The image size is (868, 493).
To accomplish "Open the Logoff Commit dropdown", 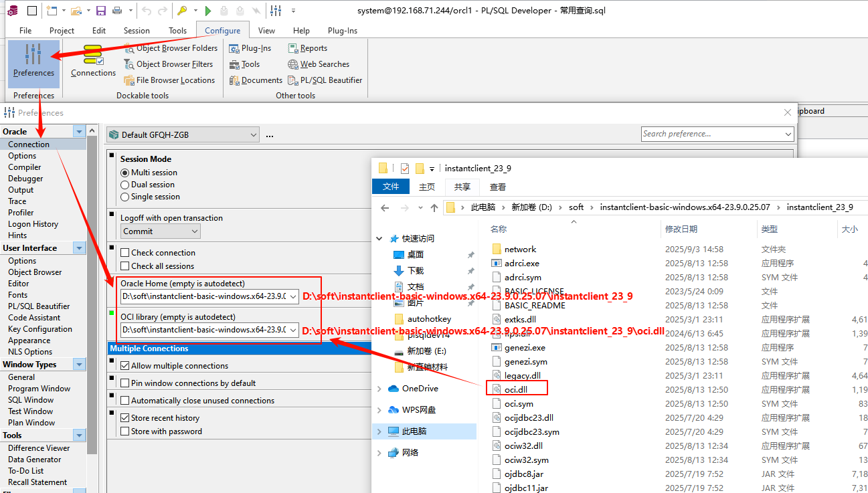I will (x=161, y=231).
